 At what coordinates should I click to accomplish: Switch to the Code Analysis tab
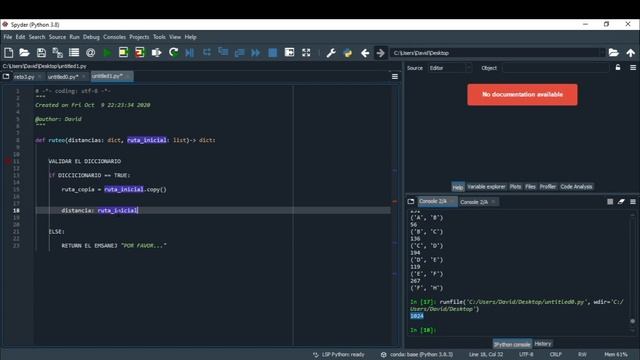click(576, 187)
